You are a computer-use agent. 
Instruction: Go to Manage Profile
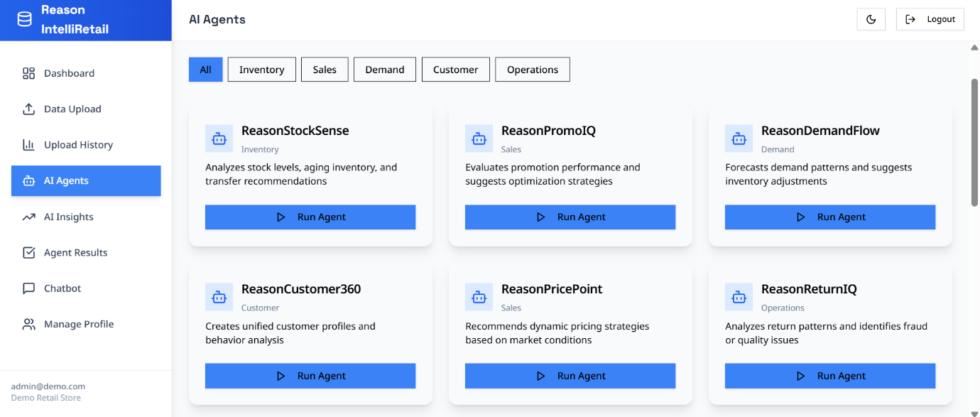point(78,324)
